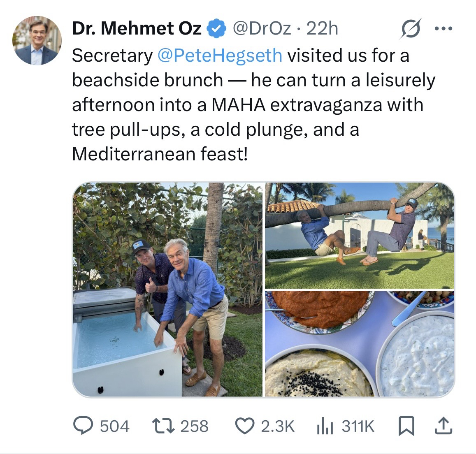This screenshot has height=454, width=476.
Task: Click the reply speech bubble icon
Action: [83, 426]
